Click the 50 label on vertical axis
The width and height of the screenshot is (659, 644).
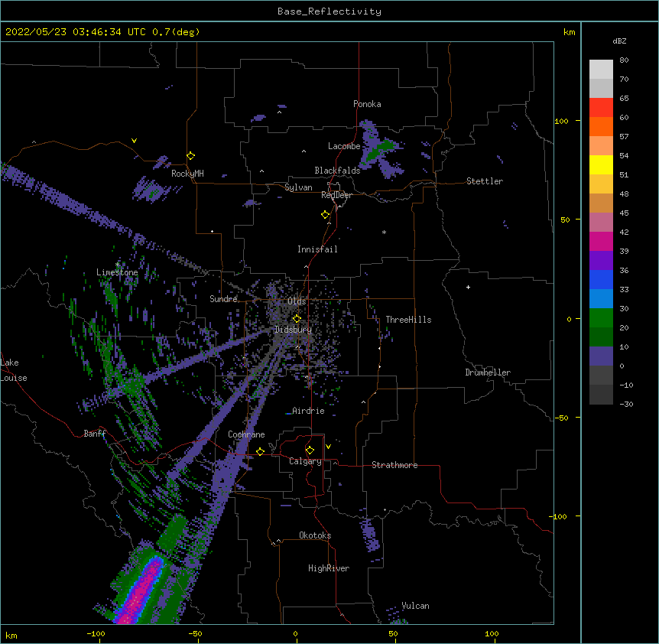(x=565, y=220)
